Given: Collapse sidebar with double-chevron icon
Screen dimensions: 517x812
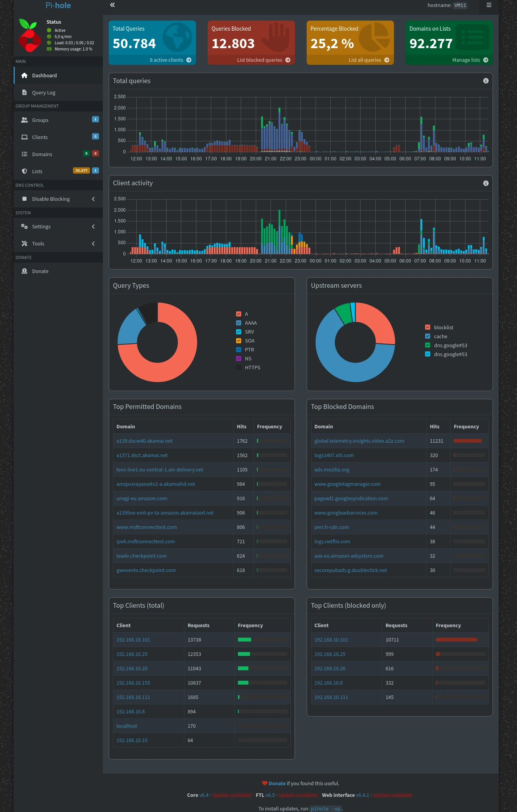Looking at the screenshot, I should (112, 5).
